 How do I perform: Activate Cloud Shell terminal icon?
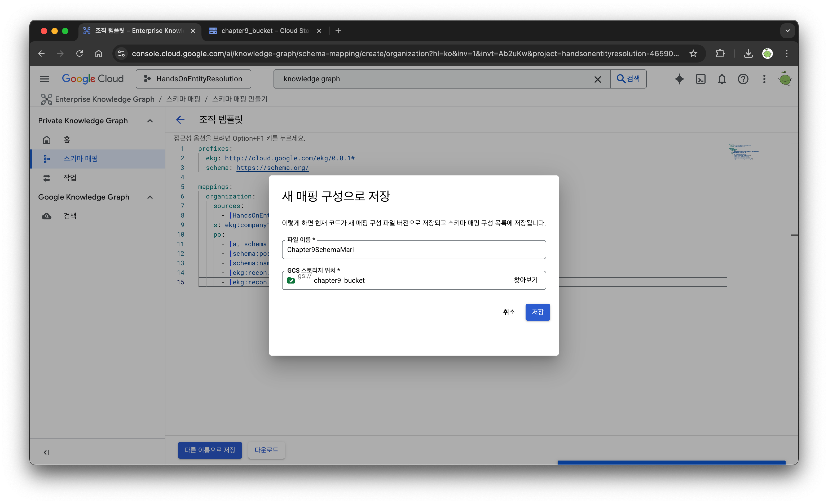pos(701,79)
